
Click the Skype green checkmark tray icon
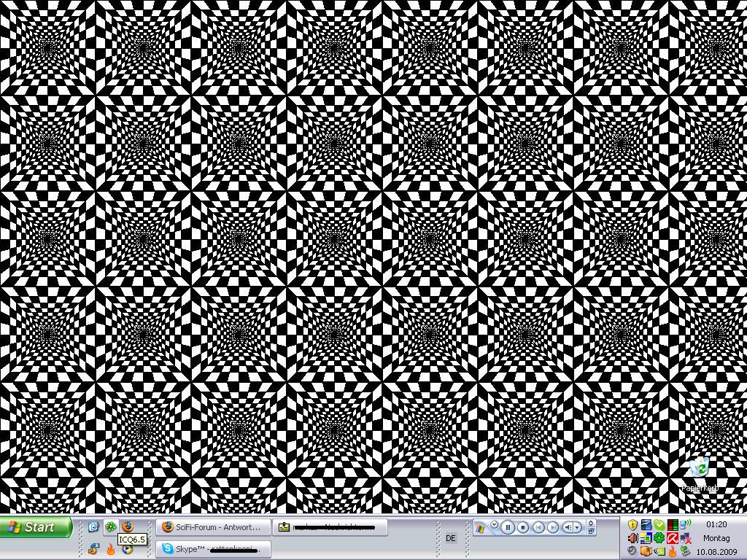click(x=659, y=525)
